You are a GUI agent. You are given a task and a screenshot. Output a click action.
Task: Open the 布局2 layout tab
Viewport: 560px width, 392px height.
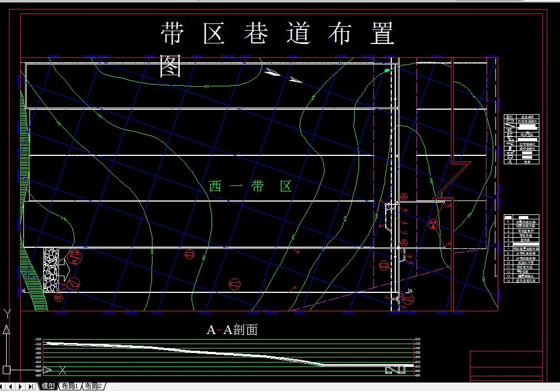pyautogui.click(x=95, y=385)
